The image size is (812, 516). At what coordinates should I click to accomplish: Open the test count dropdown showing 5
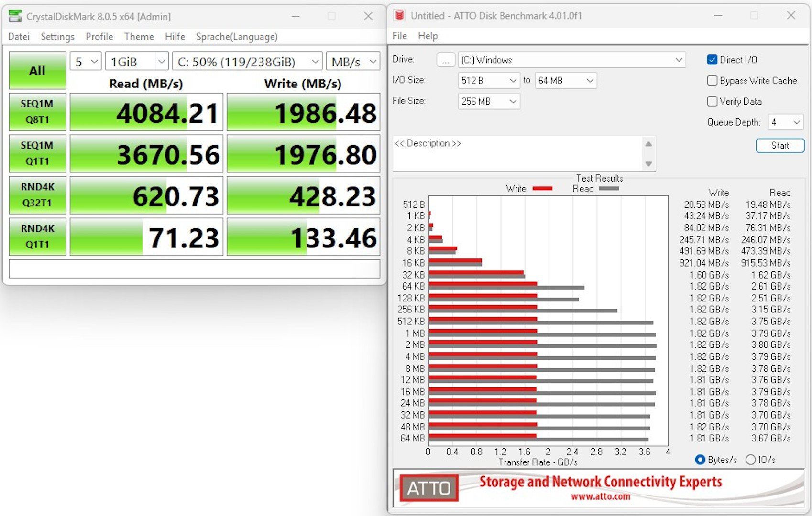coord(86,62)
